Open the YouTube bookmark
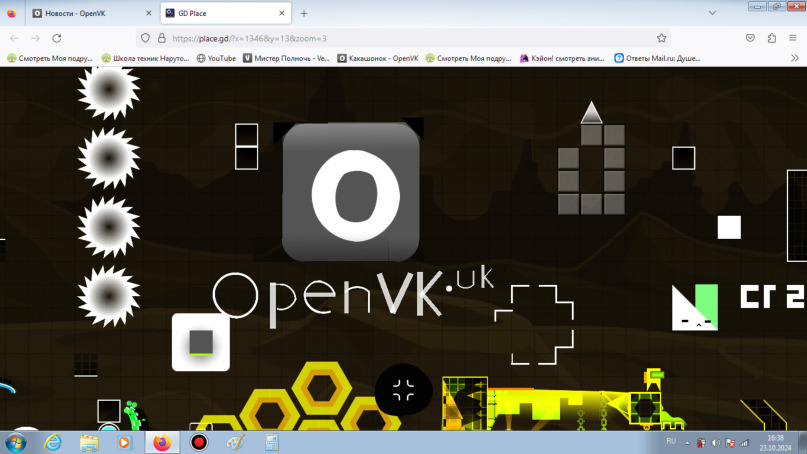 pyautogui.click(x=216, y=58)
